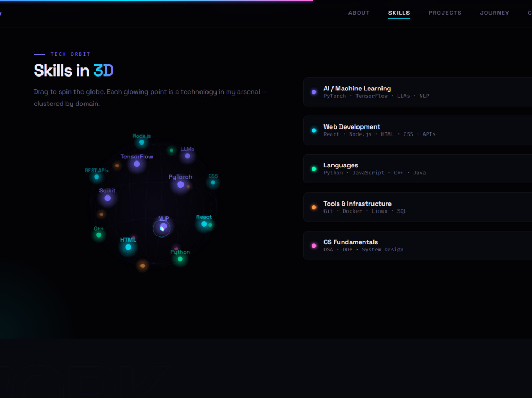Click the HTML cyan node
The width and height of the screenshot is (532, 398).
[128, 248]
